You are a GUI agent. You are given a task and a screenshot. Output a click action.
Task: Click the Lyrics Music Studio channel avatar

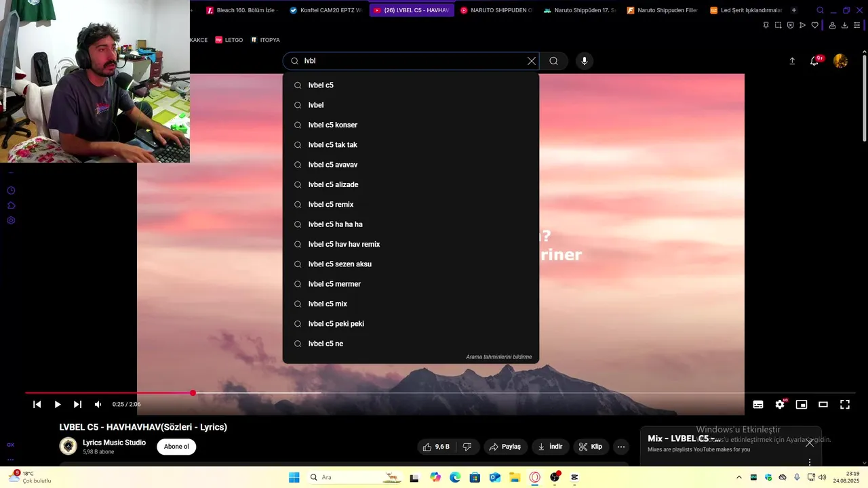pos(68,446)
